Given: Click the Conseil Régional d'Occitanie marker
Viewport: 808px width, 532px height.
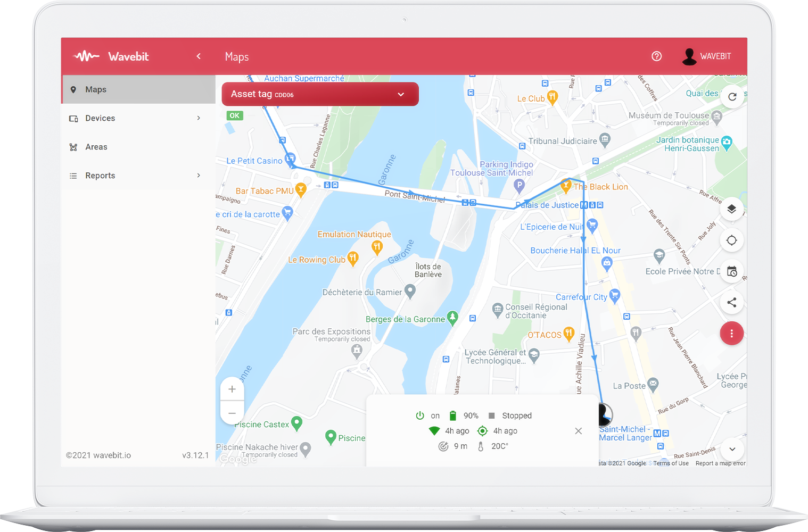Looking at the screenshot, I should pyautogui.click(x=498, y=309).
